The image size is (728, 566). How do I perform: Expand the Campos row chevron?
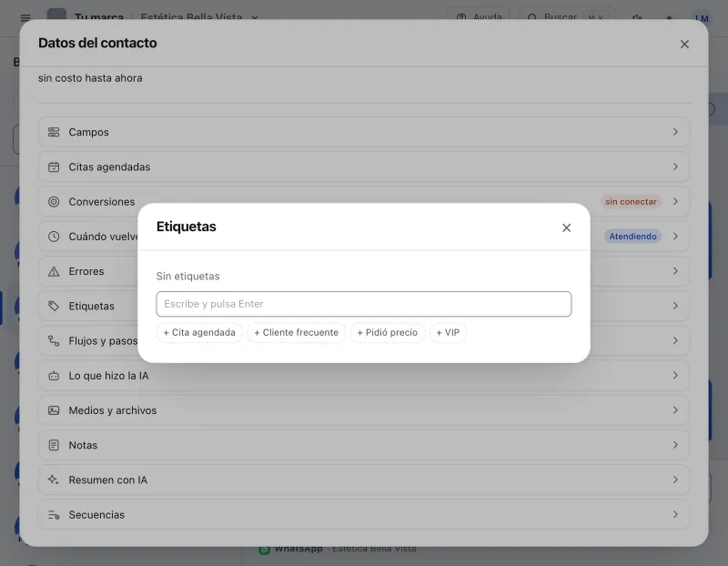(x=675, y=132)
